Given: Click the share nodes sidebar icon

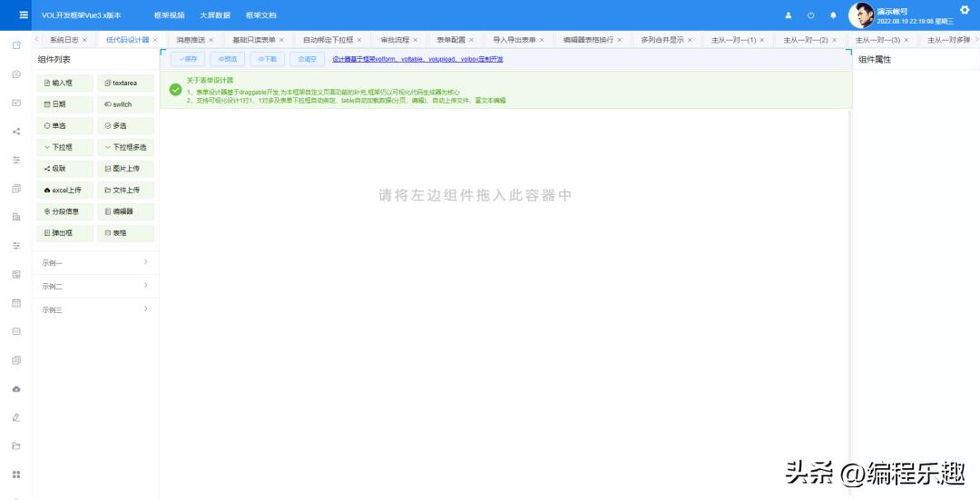Looking at the screenshot, I should pyautogui.click(x=16, y=132).
